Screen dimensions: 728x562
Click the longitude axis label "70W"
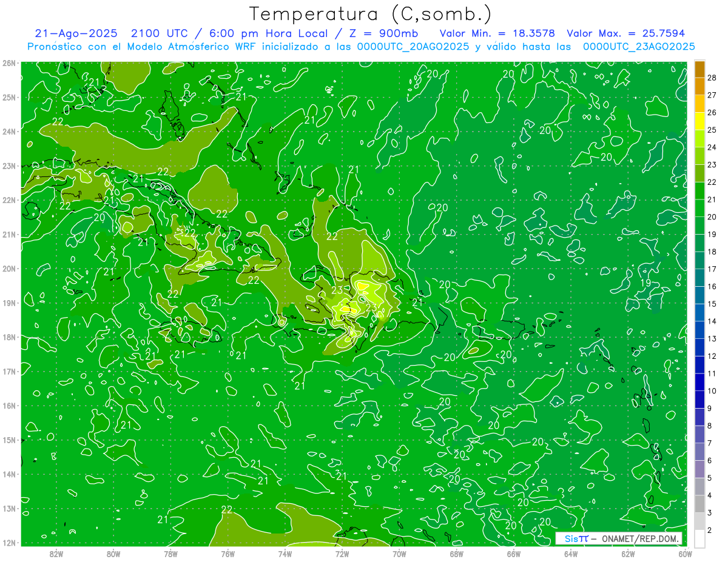(399, 554)
